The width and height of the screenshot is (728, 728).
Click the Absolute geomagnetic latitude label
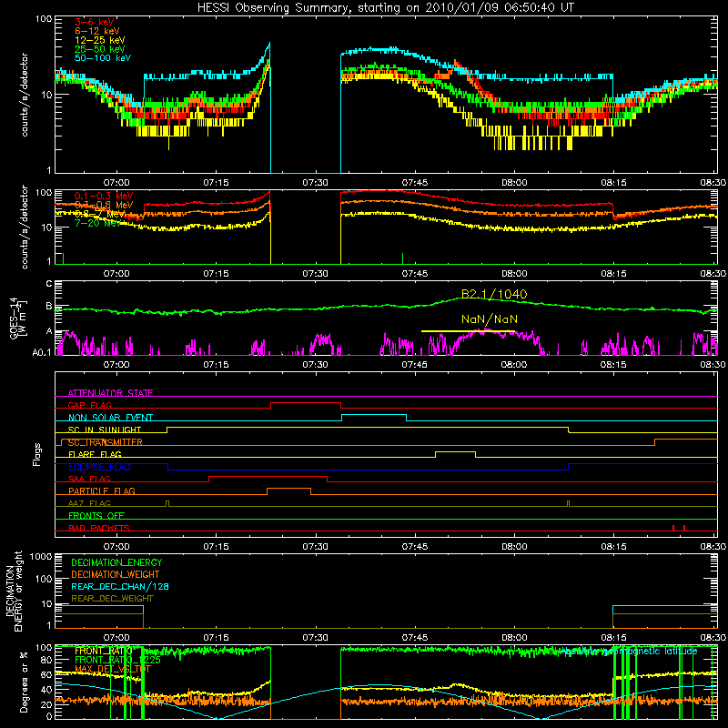[628, 652]
